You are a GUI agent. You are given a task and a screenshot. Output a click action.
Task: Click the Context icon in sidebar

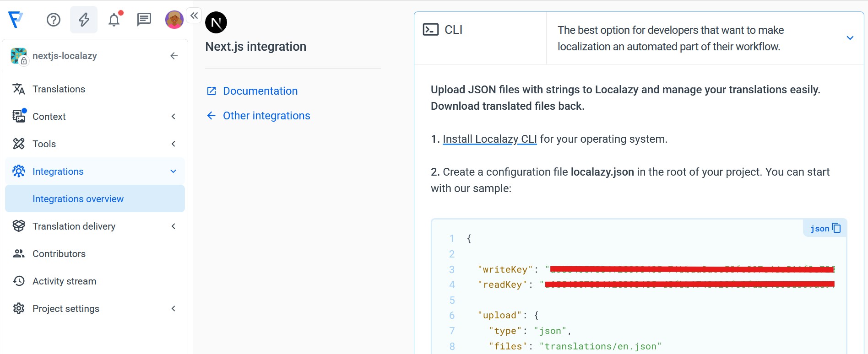(19, 116)
